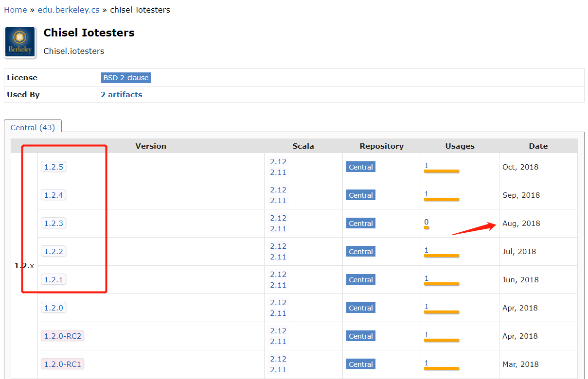
Task: Click Central repository tag for 1.2.0-RC1
Action: (361, 364)
